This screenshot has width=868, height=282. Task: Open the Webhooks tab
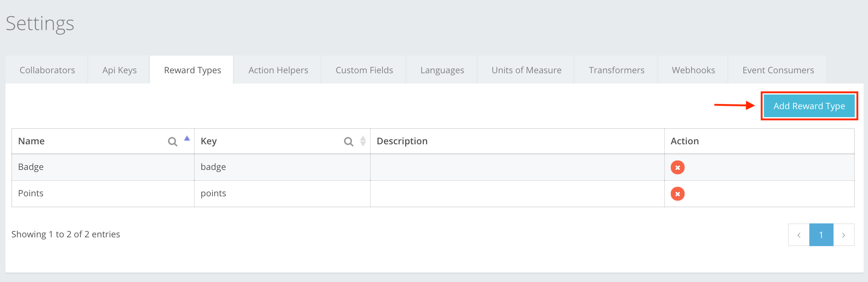click(693, 70)
